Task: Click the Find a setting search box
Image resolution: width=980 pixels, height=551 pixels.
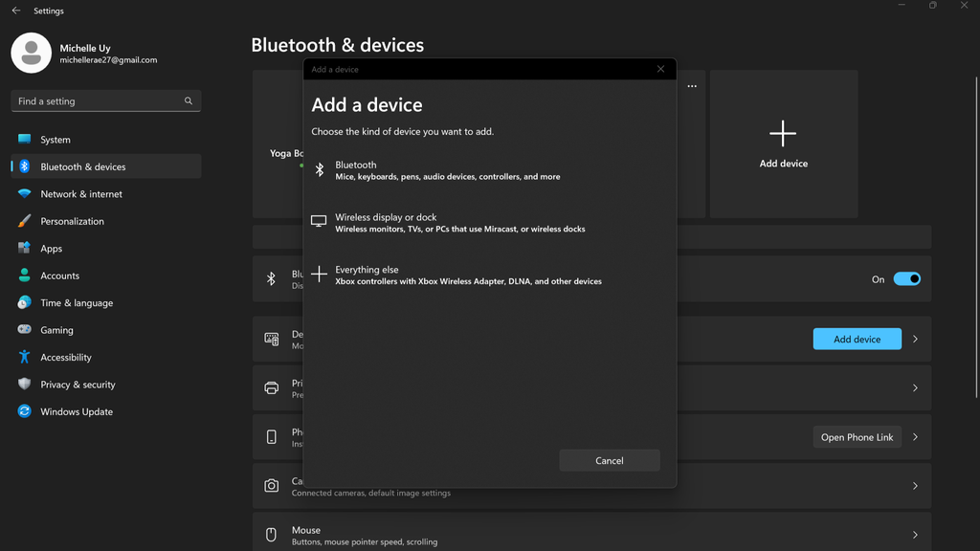Action: [x=105, y=100]
